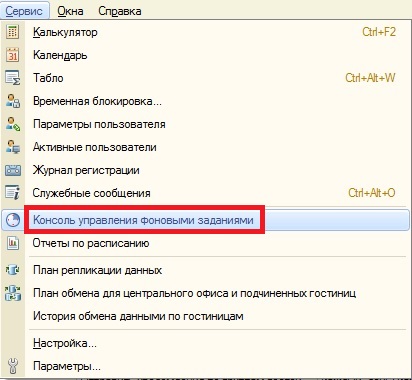This screenshot has width=412, height=380.
Task: Open Активные пользователи list
Action: pos(206,147)
